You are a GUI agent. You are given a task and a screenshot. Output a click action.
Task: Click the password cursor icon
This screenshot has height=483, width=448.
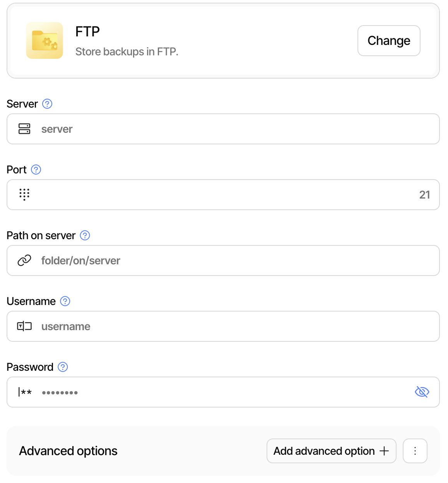click(x=24, y=392)
